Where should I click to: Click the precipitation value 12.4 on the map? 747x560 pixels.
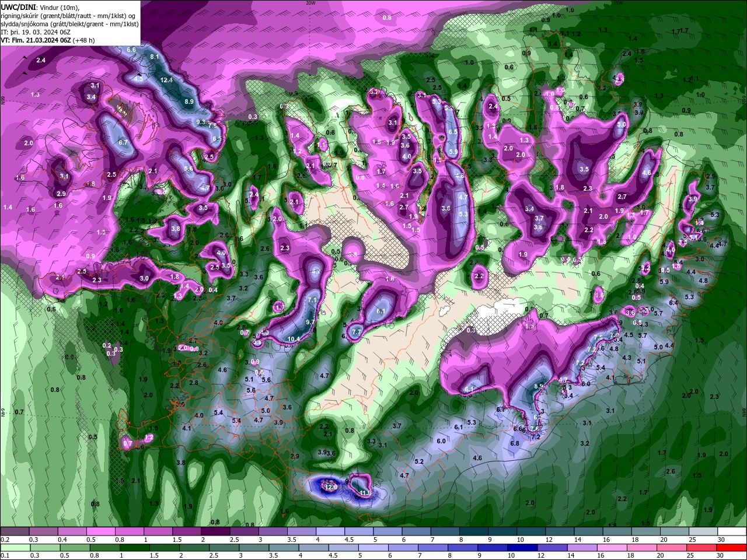[167, 80]
